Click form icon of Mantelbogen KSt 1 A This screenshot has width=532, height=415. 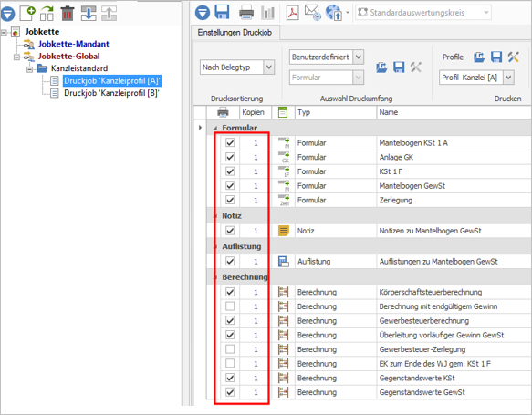click(x=284, y=142)
